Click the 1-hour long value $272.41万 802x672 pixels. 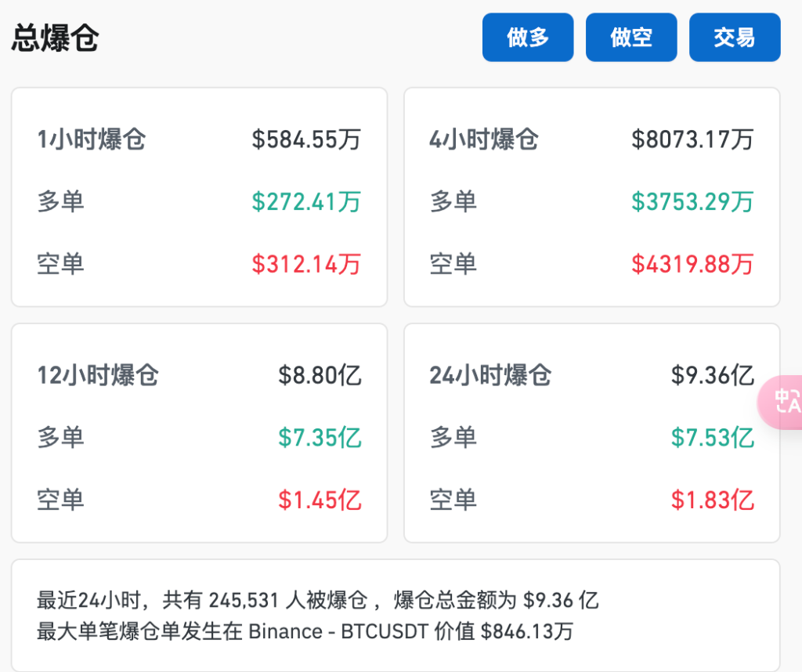(x=306, y=201)
